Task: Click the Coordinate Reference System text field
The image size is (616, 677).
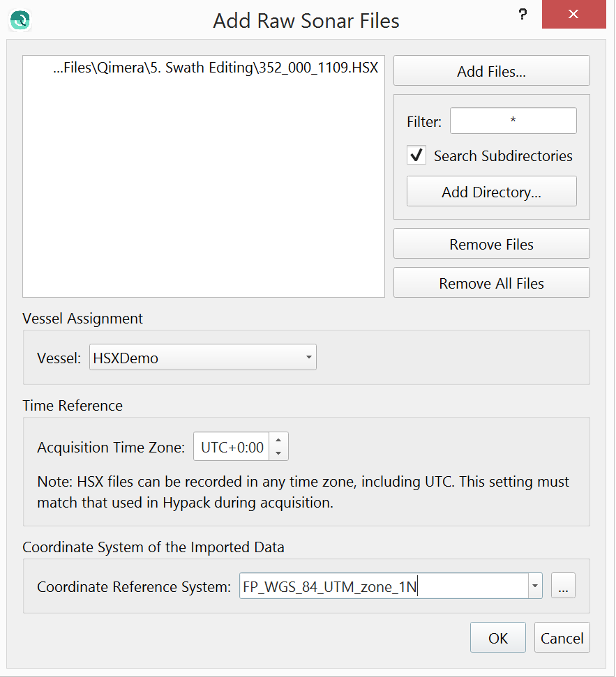Action: click(x=382, y=586)
